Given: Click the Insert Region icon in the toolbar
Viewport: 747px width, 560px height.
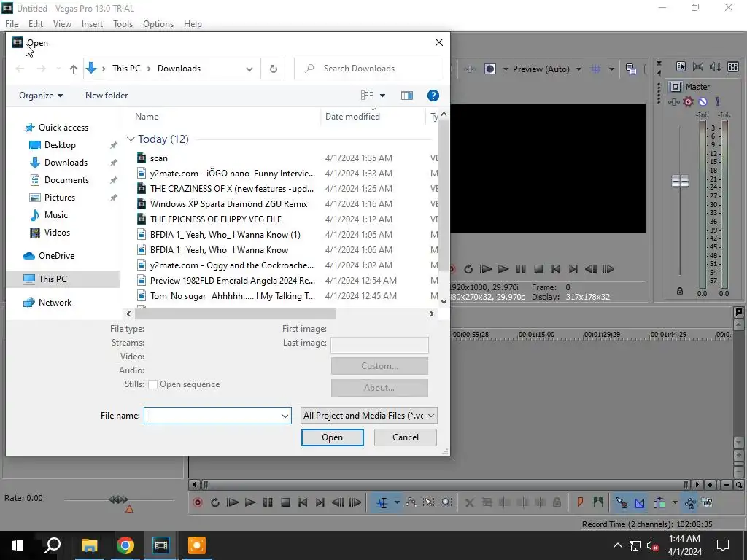Looking at the screenshot, I should (x=598, y=502).
